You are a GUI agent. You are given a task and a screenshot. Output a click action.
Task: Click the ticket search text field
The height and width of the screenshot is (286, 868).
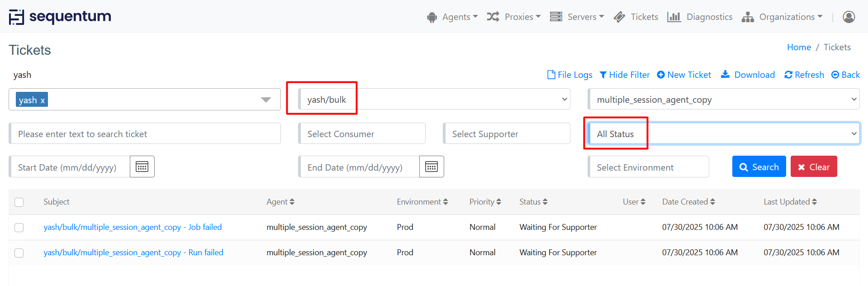coord(145,134)
